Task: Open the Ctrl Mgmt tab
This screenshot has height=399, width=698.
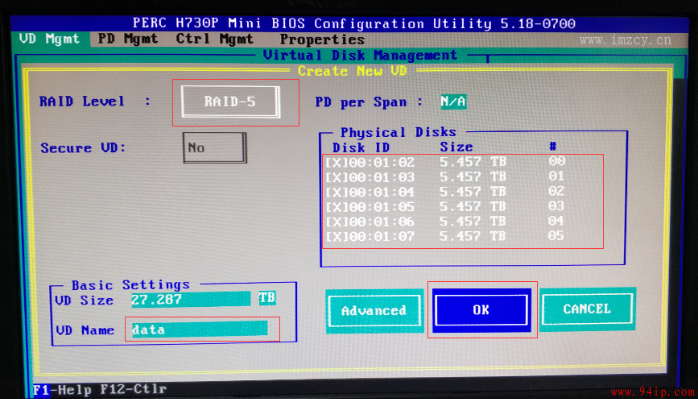Action: (x=215, y=39)
